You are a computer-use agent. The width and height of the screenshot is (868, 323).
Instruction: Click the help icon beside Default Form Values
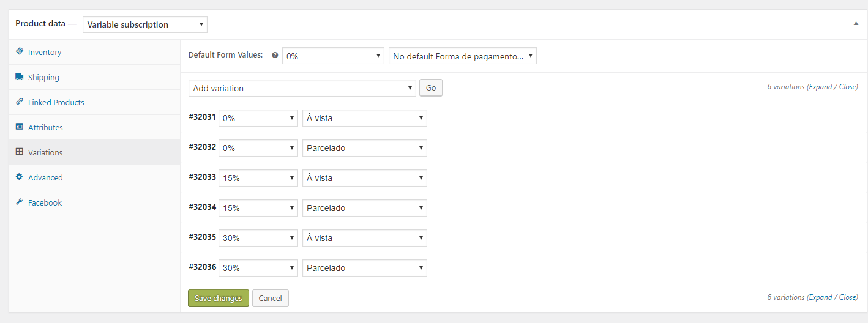click(275, 55)
